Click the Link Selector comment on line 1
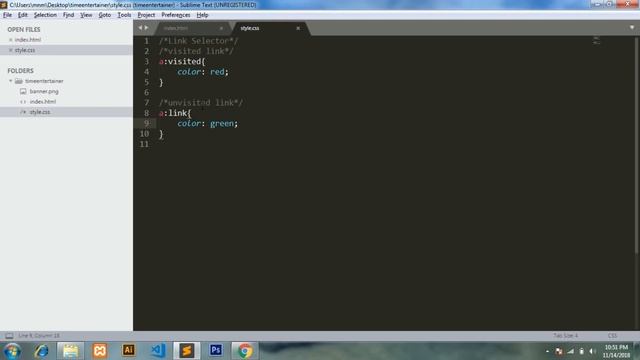 pos(198,41)
